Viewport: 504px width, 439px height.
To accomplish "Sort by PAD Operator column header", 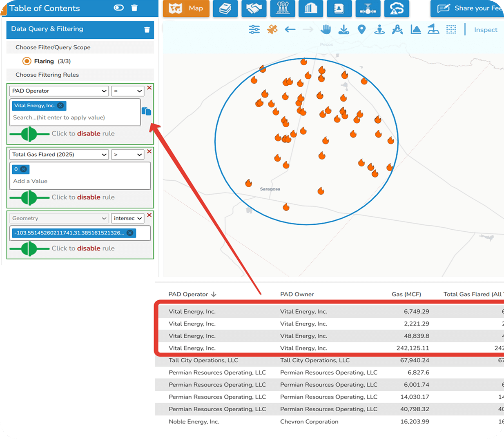I will click(x=192, y=294).
